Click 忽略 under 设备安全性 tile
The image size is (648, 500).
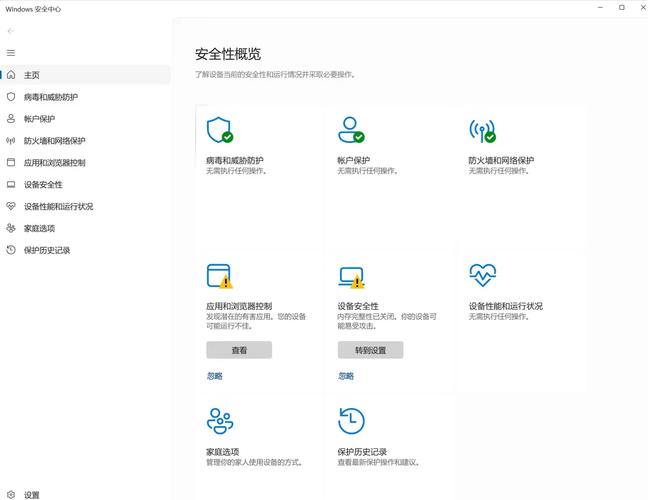pyautogui.click(x=346, y=376)
